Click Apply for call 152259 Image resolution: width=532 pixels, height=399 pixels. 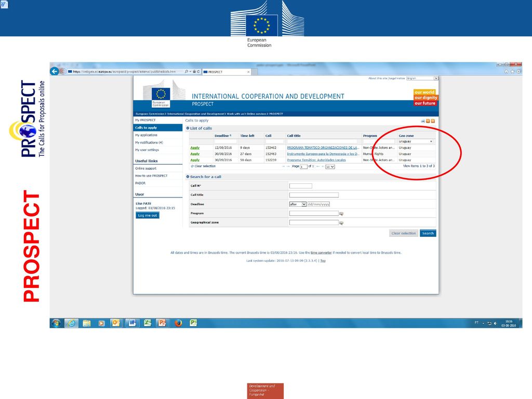(195, 160)
